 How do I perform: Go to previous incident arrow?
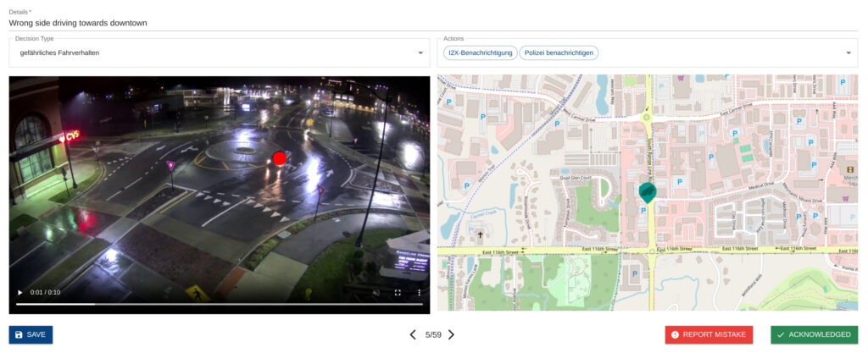413,334
